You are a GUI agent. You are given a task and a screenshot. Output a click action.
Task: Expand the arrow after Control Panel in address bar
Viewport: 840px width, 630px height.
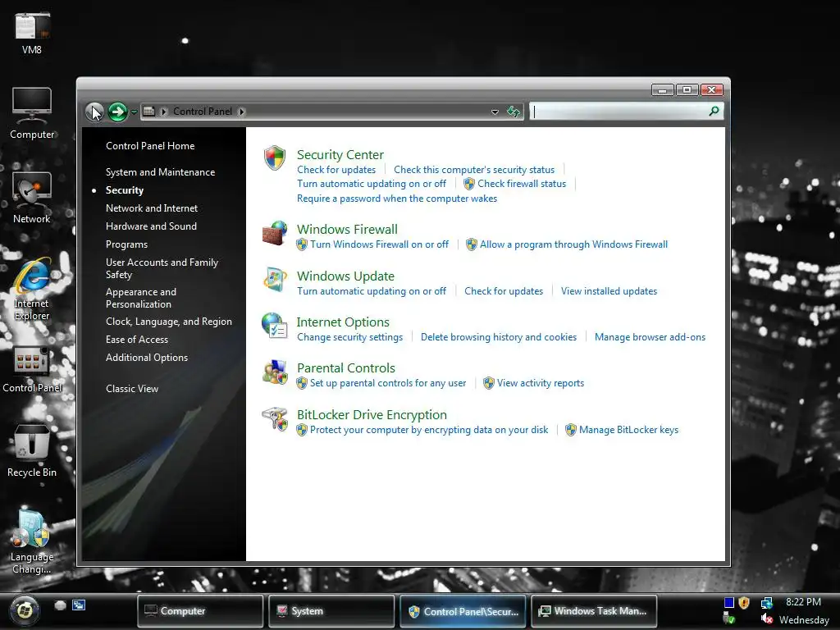[242, 112]
